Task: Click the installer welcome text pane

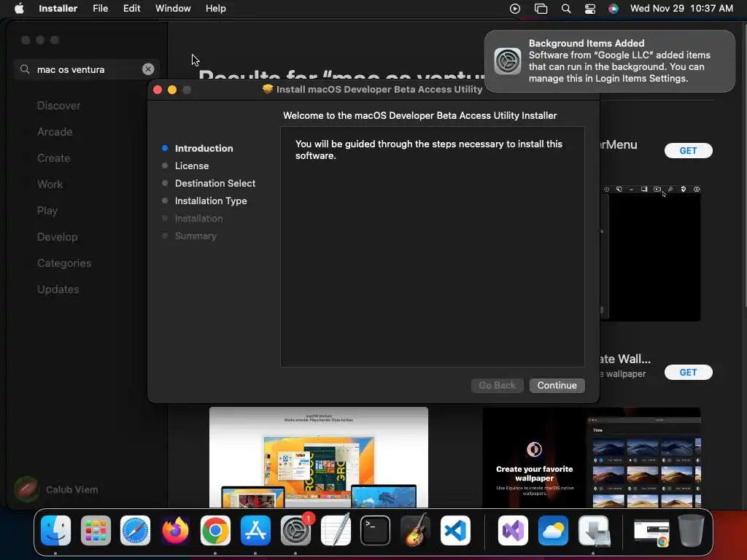Action: (433, 246)
